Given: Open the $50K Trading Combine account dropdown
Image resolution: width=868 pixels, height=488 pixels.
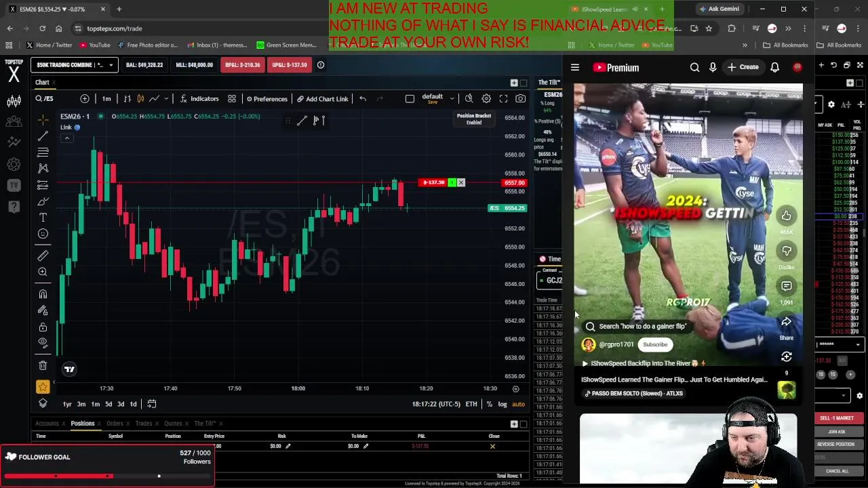Looking at the screenshot, I should tap(75, 65).
